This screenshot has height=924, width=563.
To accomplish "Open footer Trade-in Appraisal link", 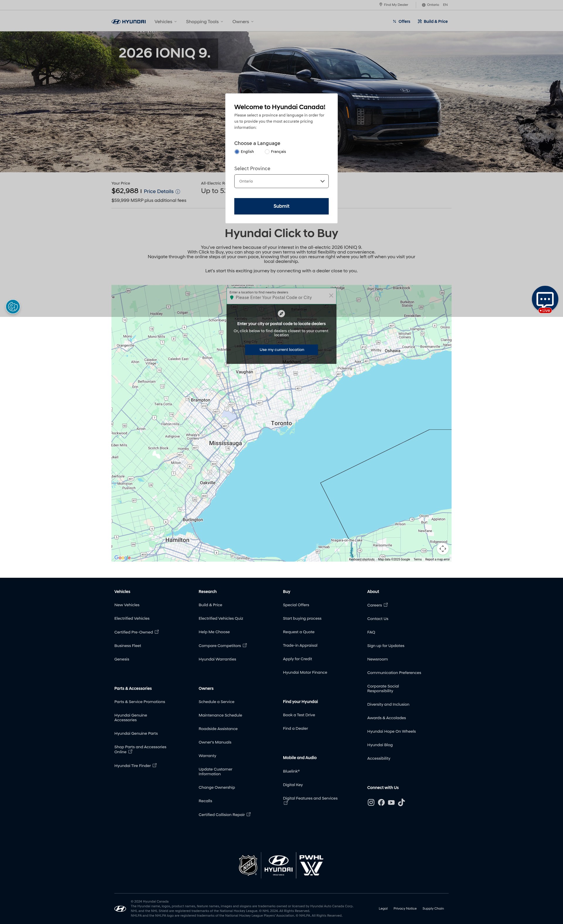I will coord(300,645).
